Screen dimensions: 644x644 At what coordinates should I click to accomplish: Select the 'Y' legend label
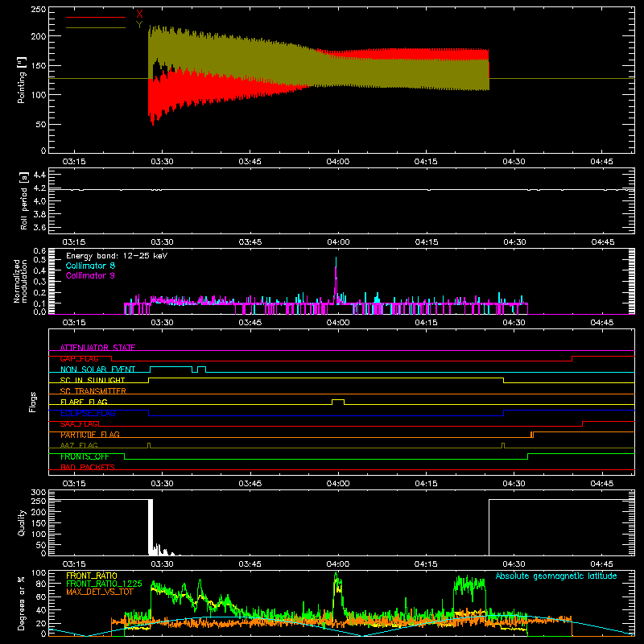[x=139, y=25]
